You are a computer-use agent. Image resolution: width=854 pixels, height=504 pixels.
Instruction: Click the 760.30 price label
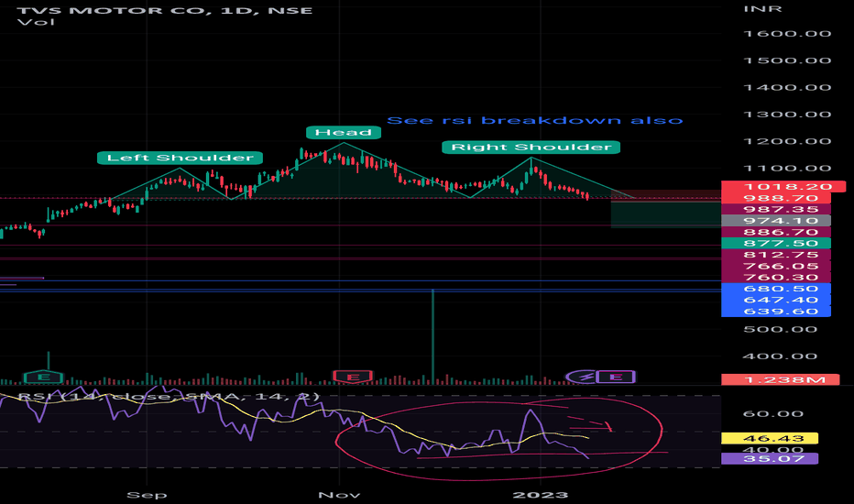tap(776, 278)
